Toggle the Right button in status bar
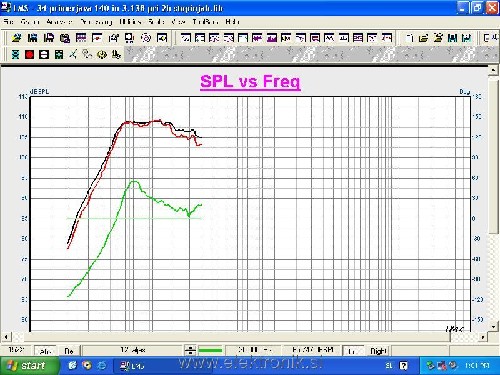Viewport: 500px width, 375px height. pos(378,351)
